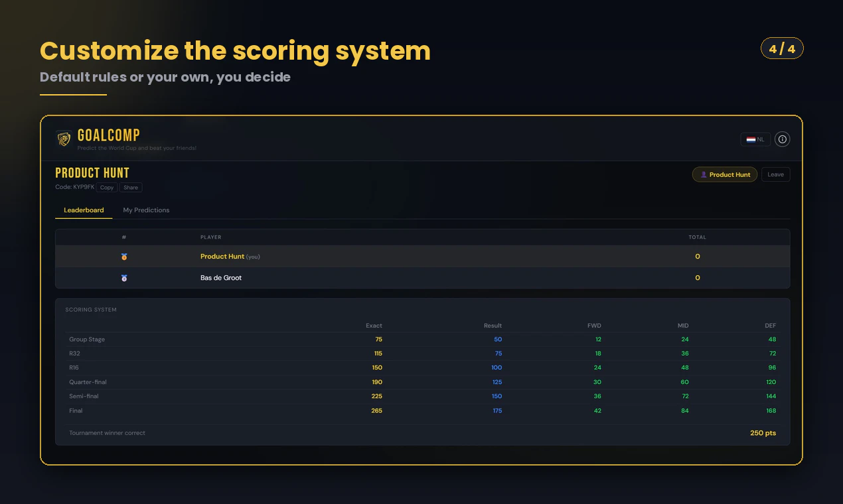The height and width of the screenshot is (504, 843).
Task: Click Semi-final Exact value 225
Action: tap(376, 396)
